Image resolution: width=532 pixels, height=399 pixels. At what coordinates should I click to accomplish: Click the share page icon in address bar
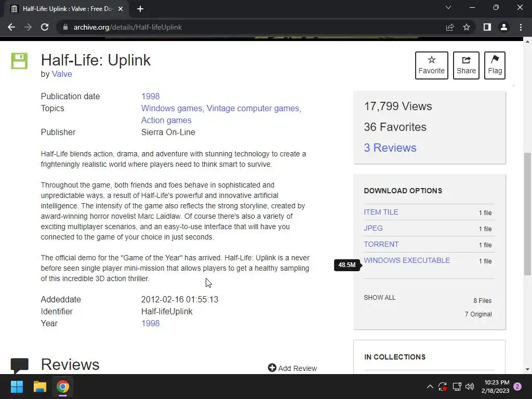(x=450, y=27)
